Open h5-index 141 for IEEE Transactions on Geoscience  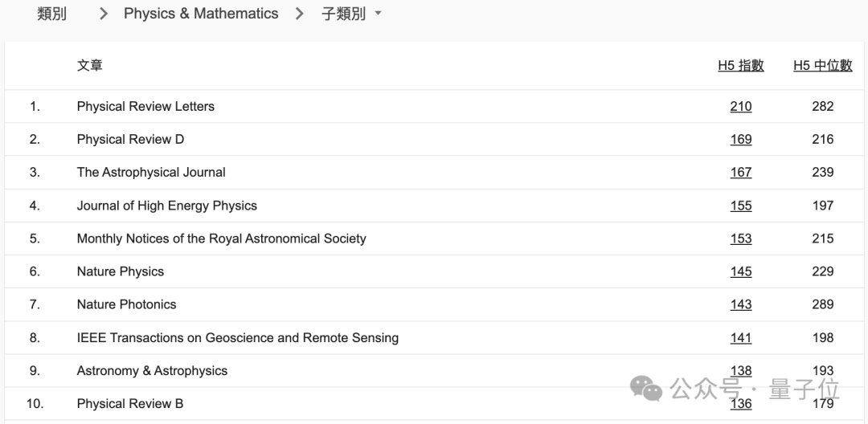(x=741, y=338)
